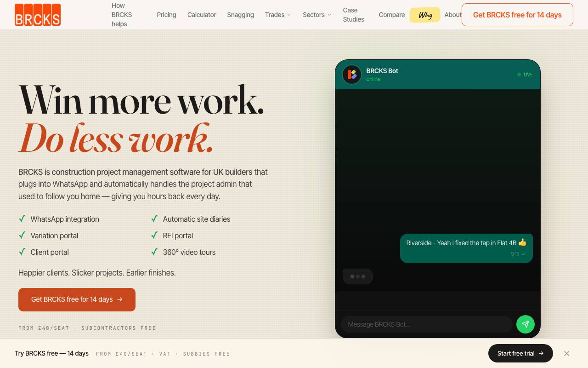
Task: Click the BRCKS logo in the header
Action: (38, 15)
